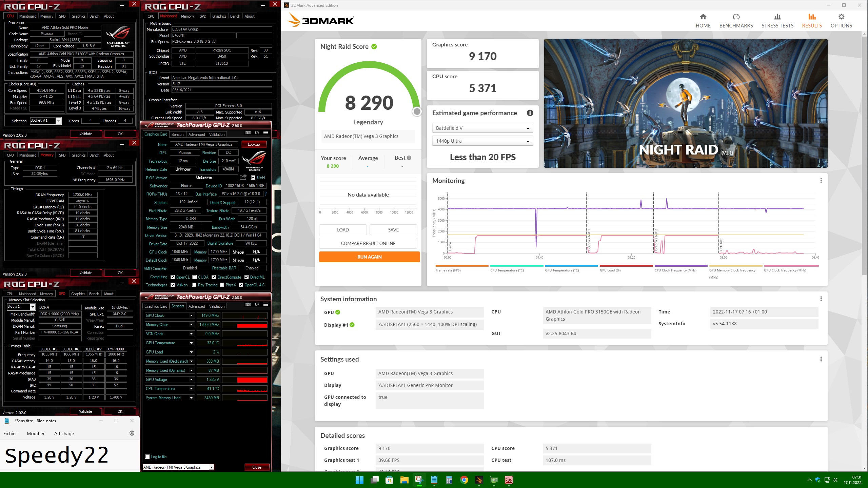Show info icon next to Best score

pyautogui.click(x=409, y=158)
